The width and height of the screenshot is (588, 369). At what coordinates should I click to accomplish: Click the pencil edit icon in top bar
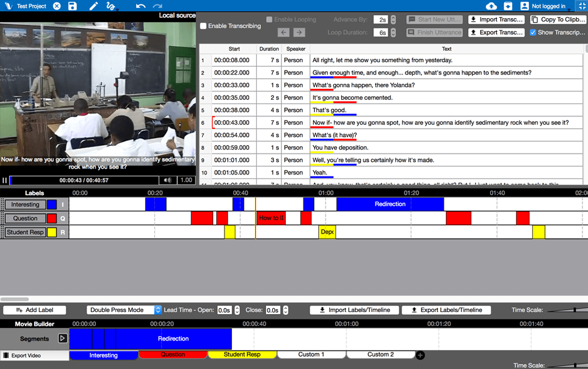[x=94, y=6]
